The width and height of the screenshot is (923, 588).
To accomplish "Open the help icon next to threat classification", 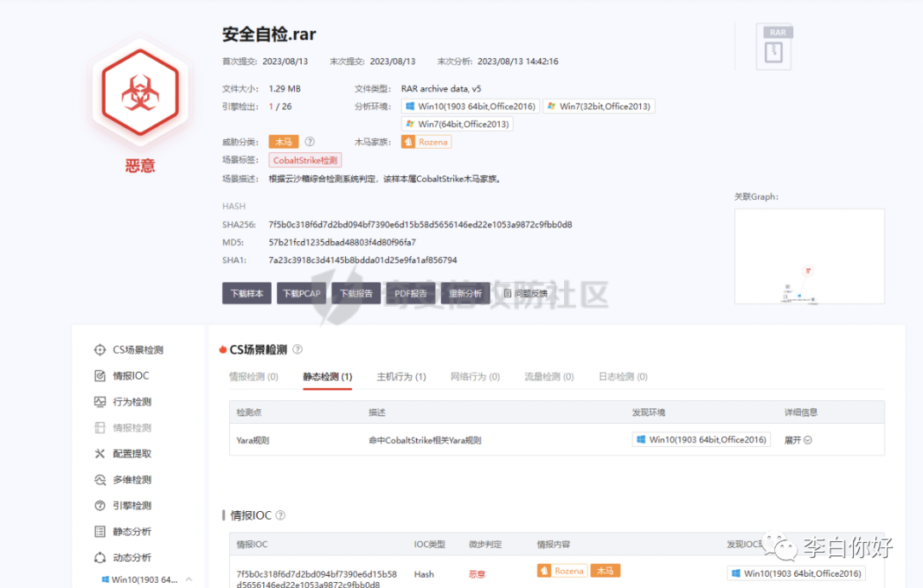I will 309,142.
